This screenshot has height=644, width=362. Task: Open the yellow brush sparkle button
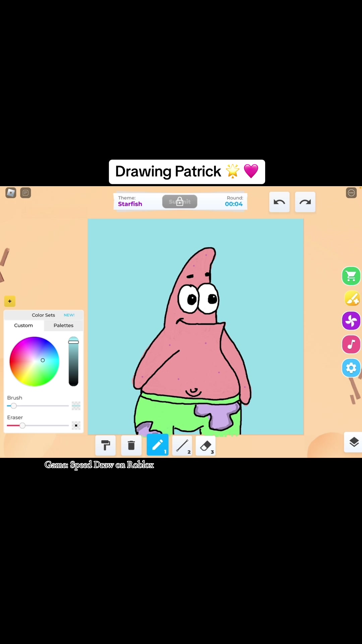click(x=352, y=298)
